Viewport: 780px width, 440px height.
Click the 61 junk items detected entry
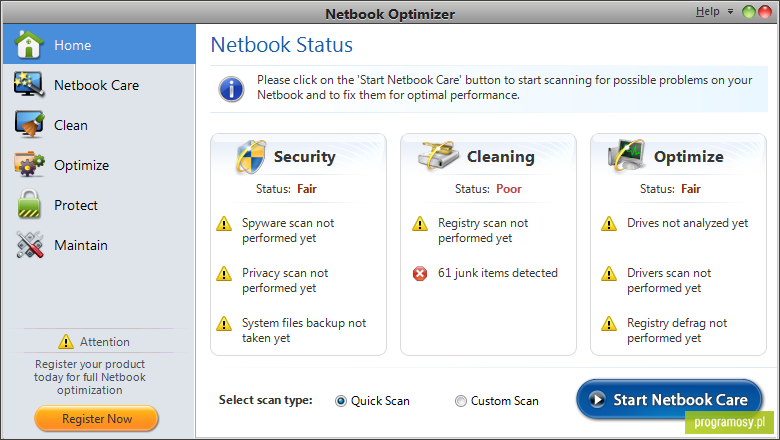tap(497, 273)
